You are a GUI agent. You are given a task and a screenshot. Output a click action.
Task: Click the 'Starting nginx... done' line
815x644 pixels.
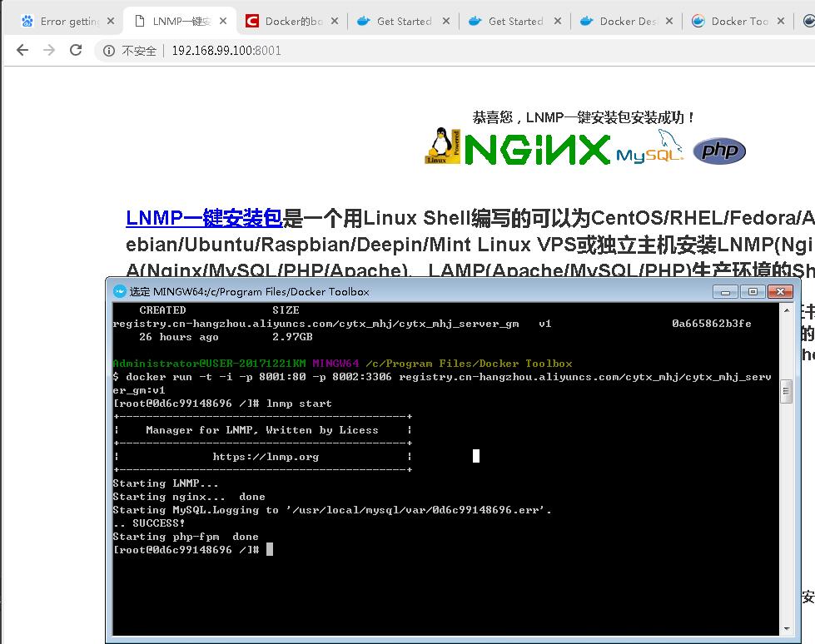coord(189,497)
